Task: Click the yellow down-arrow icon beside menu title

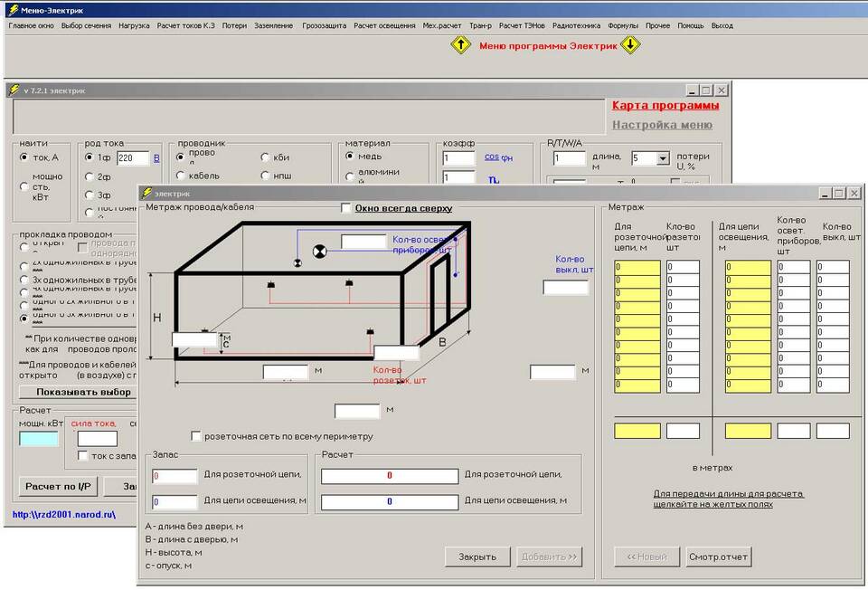Action: 630,45
